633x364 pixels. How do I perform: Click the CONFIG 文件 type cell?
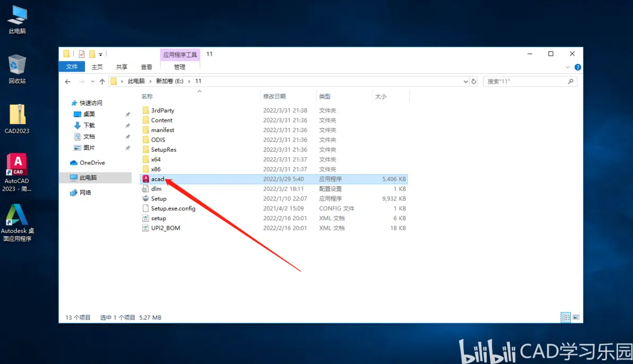[336, 209]
